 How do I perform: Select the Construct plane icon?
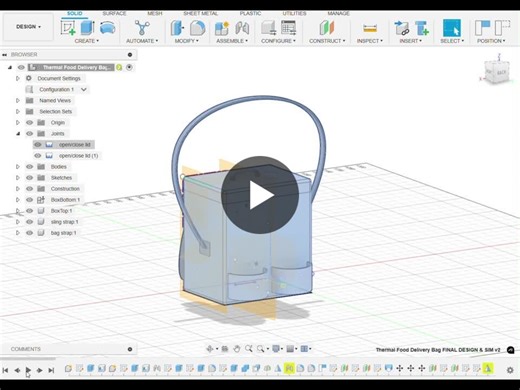click(327, 28)
